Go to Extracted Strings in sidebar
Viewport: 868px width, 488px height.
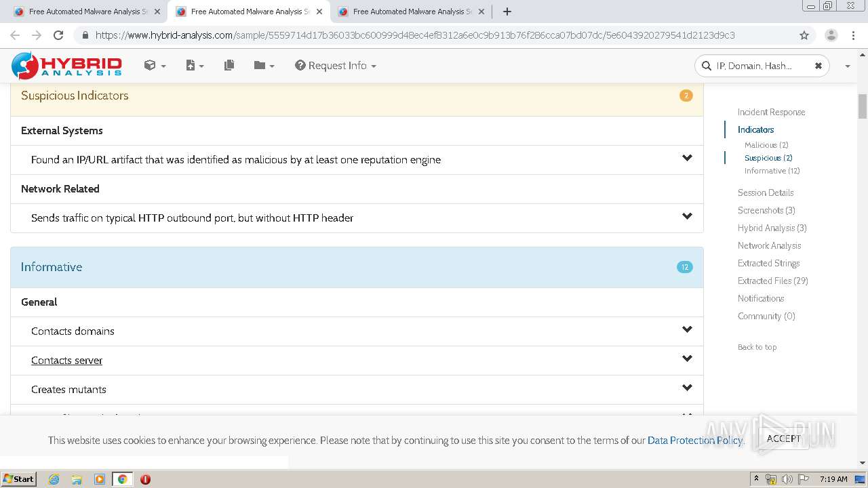(768, 263)
